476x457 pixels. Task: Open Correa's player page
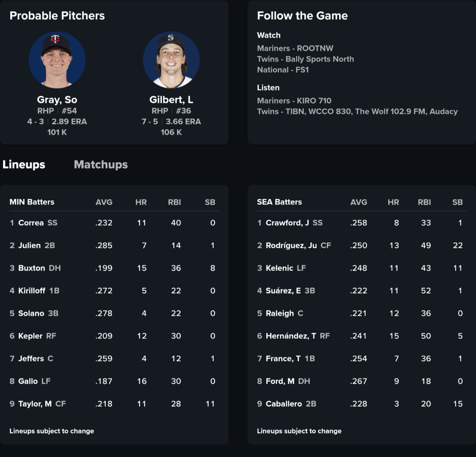(31, 223)
